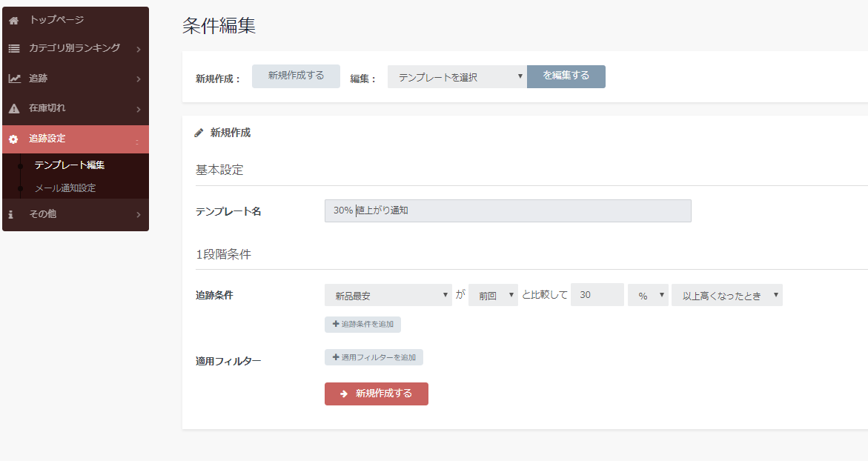Open カテゴリ別ランキング menu item

[x=76, y=49]
